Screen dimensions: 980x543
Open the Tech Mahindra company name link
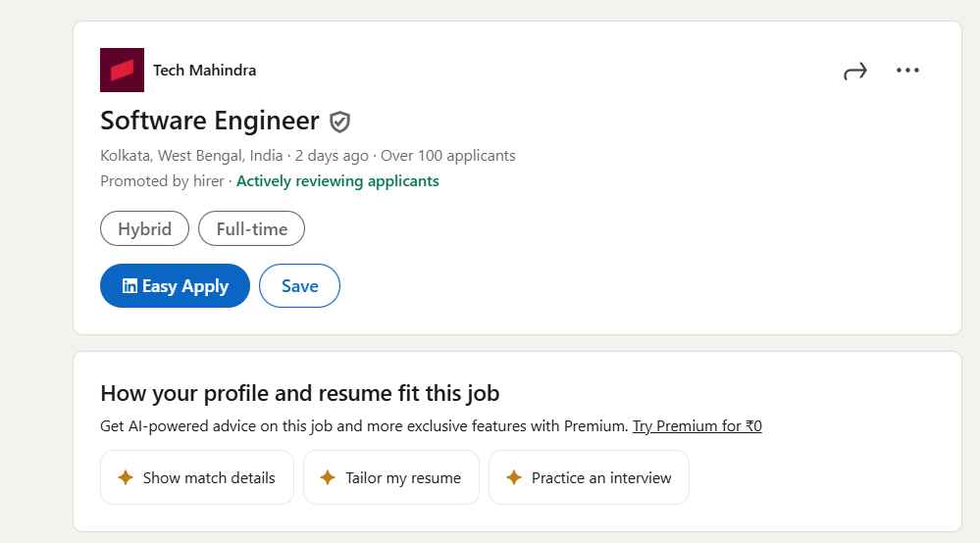[x=204, y=71]
